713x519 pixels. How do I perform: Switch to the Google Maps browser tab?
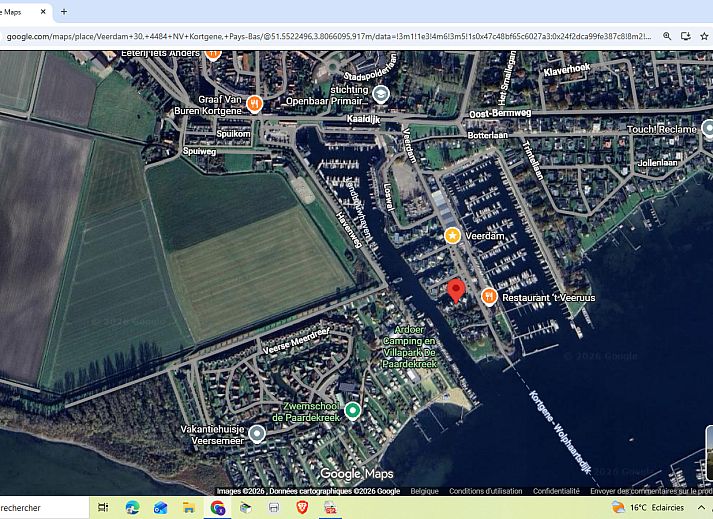tap(20, 12)
